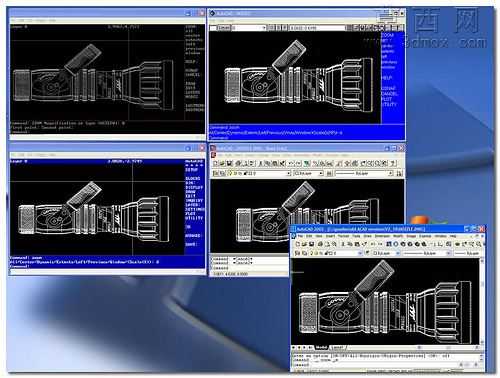Select DRAW in bottom-left window's screen menu
Image resolution: width=500 pixels, height=378 pixels.
[x=190, y=192]
